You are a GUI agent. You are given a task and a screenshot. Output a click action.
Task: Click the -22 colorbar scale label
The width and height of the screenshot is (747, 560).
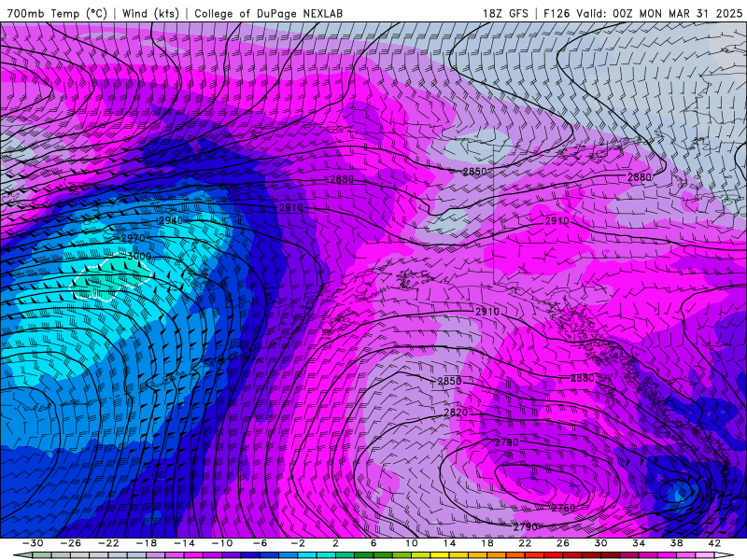[108, 543]
